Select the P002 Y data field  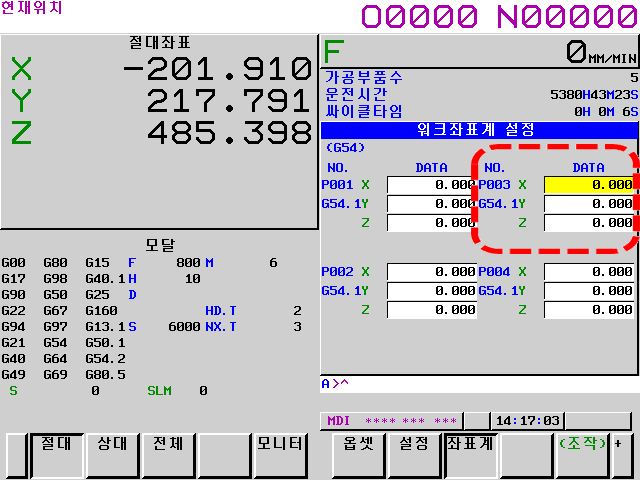(x=431, y=291)
